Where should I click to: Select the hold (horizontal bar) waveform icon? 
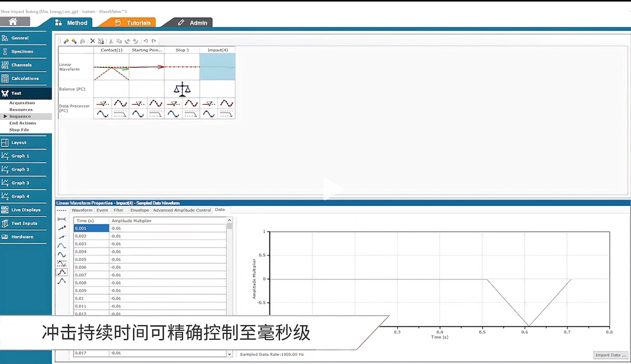[62, 219]
